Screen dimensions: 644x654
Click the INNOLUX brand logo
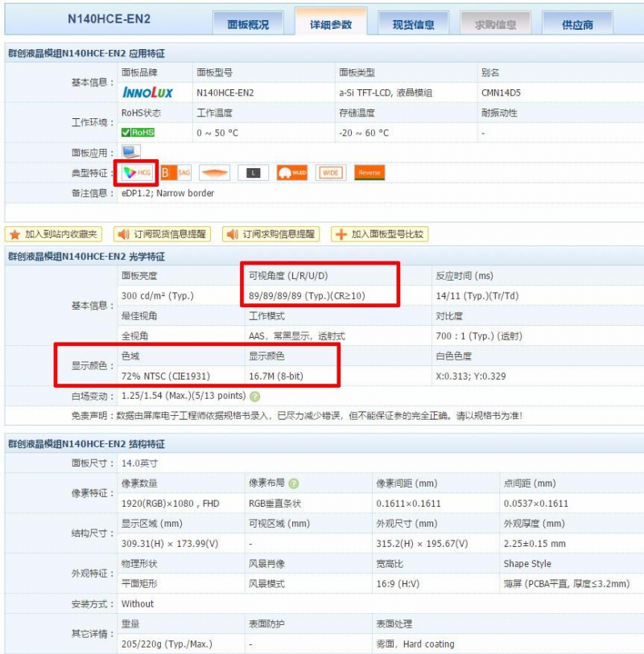click(x=147, y=93)
